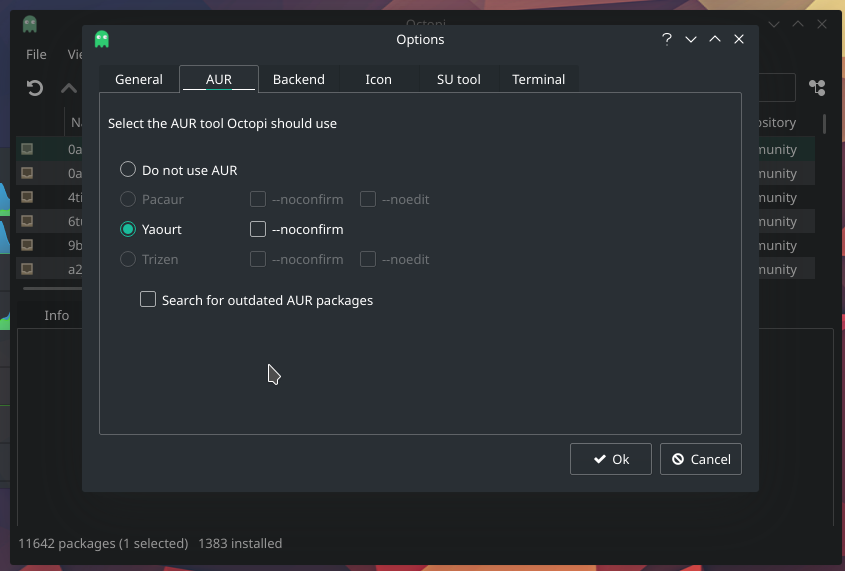This screenshot has height=571, width=845.
Task: Click the Repository column header in Octopi
Action: click(x=777, y=123)
